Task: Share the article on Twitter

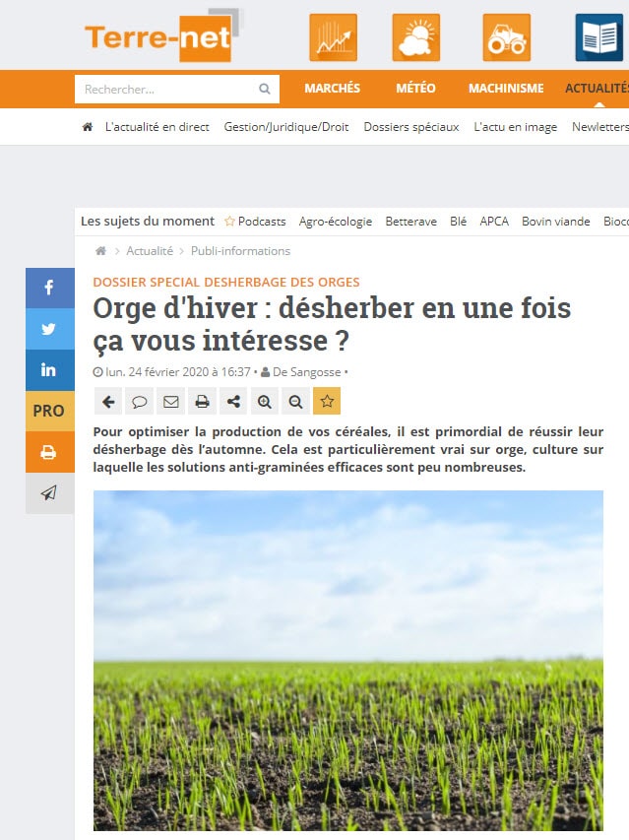Action: 50,329
